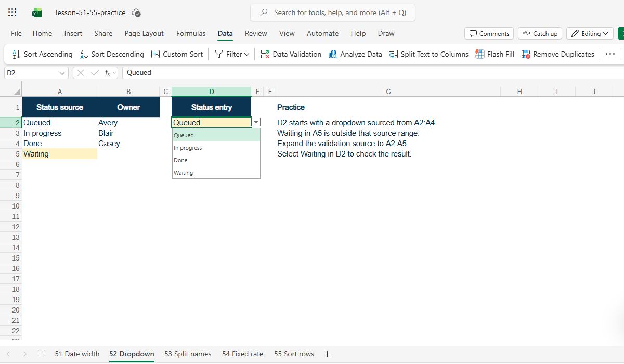
Task: Click cell B3 containing Blair
Action: coord(128,133)
